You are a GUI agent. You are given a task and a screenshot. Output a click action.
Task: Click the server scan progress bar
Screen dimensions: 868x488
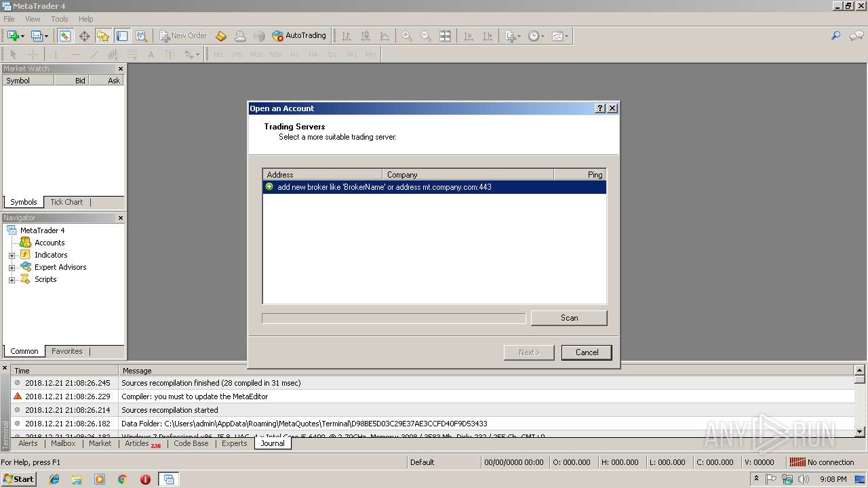[394, 318]
